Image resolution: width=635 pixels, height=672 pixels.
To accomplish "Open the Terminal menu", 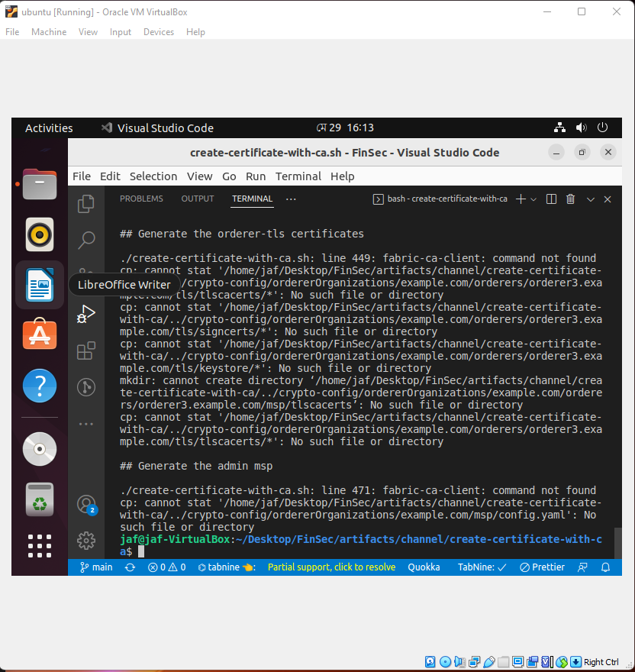I will 298,176.
